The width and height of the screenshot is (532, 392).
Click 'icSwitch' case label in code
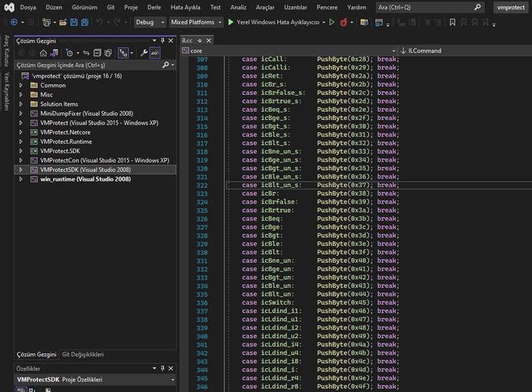click(x=276, y=302)
